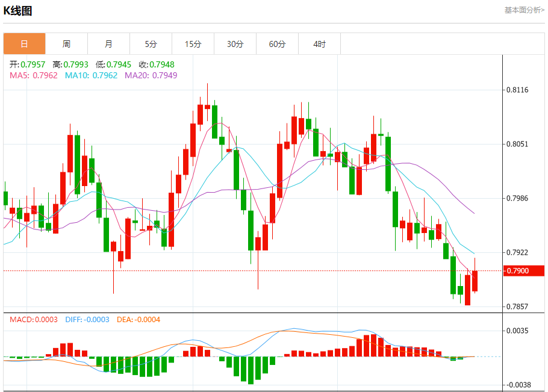Click the red 0.7900 current price tag
The width and height of the screenshot is (548, 392).
pyautogui.click(x=524, y=271)
